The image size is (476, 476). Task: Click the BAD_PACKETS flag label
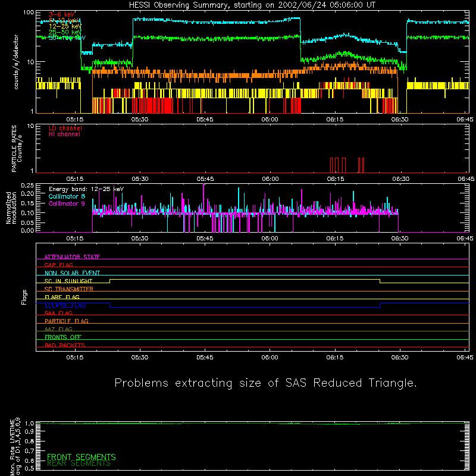(x=65, y=345)
